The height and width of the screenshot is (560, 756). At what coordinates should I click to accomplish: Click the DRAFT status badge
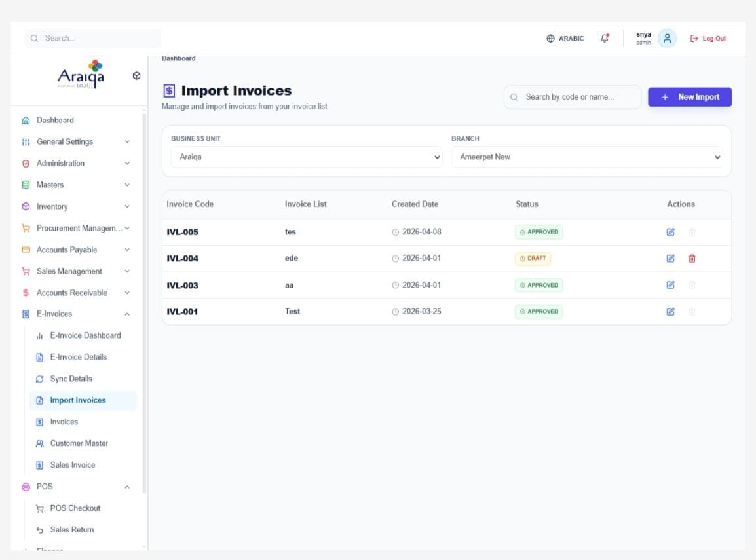click(533, 258)
